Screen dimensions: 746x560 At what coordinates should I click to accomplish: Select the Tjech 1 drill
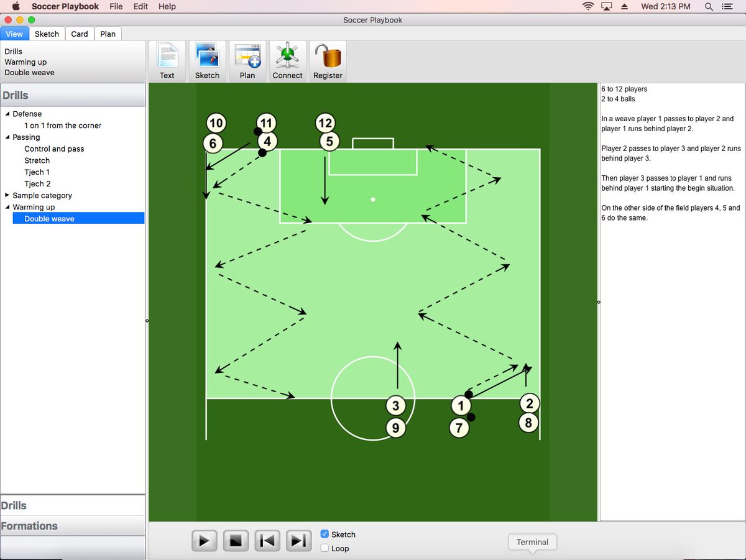pyautogui.click(x=37, y=172)
